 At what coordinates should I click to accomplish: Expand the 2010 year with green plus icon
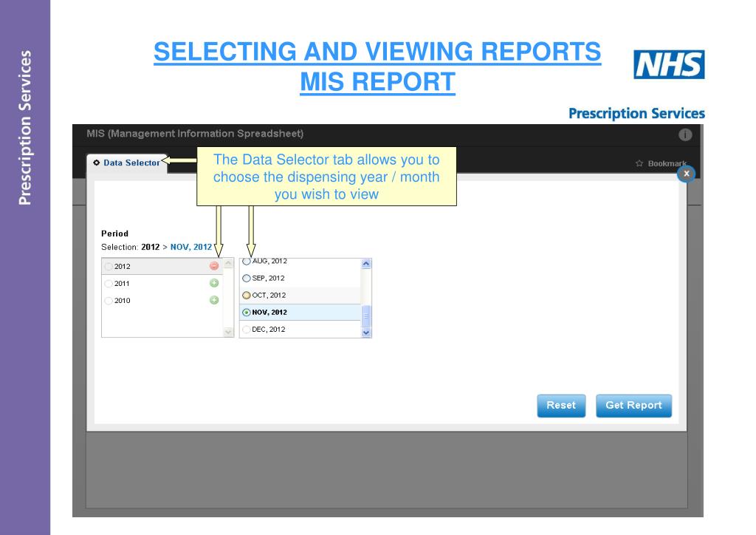click(x=214, y=300)
